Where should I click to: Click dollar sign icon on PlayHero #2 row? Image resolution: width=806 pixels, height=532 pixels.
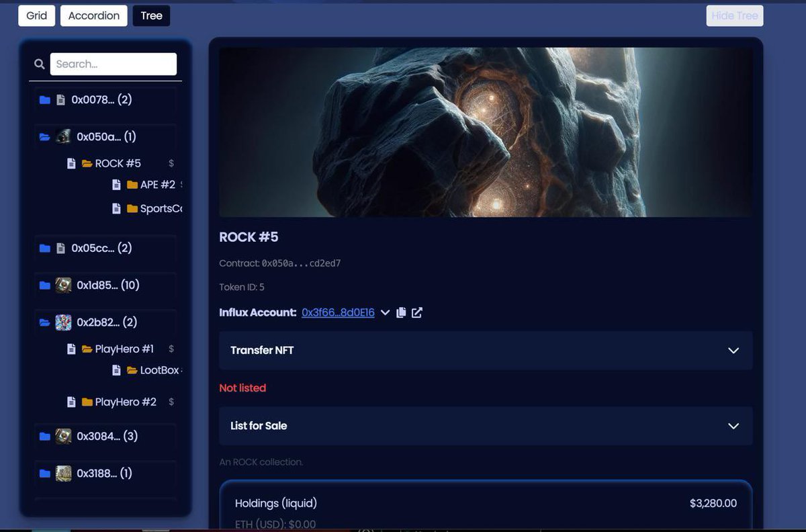(x=171, y=402)
